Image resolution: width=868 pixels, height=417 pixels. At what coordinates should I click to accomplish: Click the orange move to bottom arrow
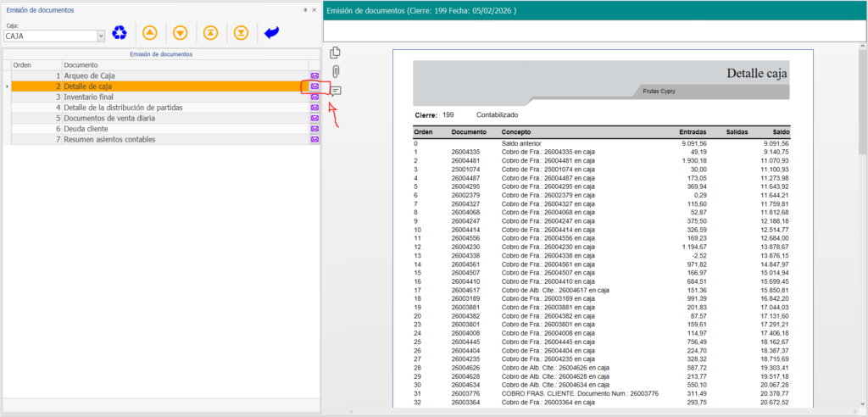pos(241,33)
